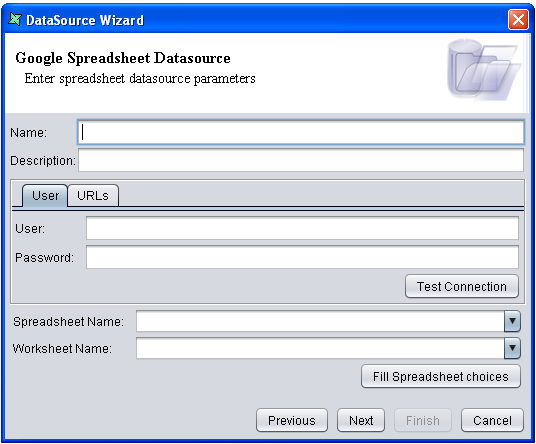Image resolution: width=536 pixels, height=444 pixels.
Task: Click into the Password field
Action: [302, 257]
